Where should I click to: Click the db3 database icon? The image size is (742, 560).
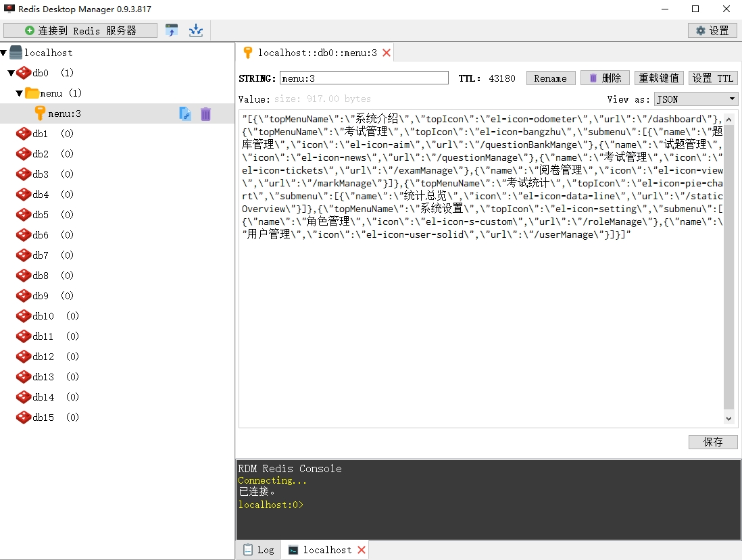click(24, 174)
